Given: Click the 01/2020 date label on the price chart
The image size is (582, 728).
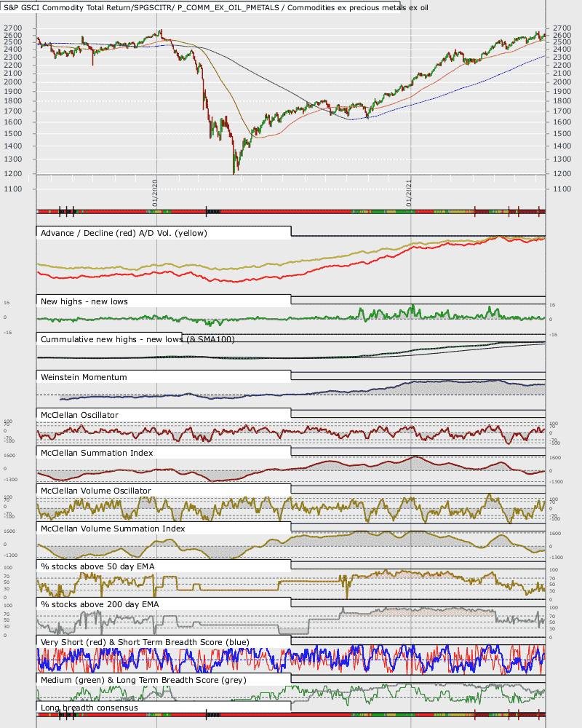Looking at the screenshot, I should coord(154,193).
